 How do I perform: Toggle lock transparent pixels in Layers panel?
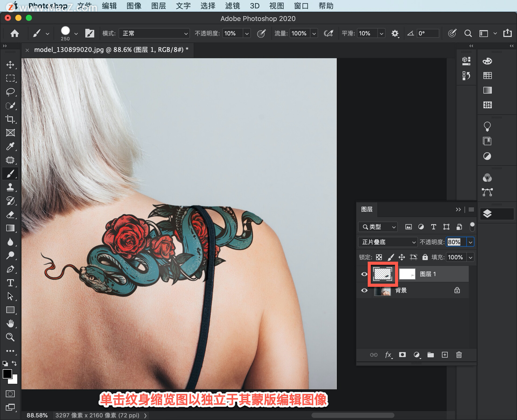pos(379,257)
